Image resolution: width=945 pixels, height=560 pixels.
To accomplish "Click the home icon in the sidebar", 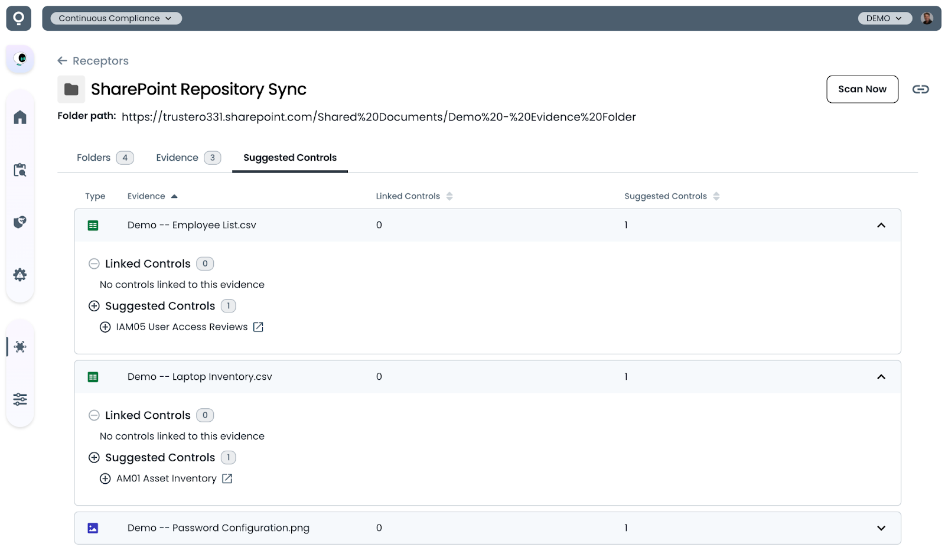I will coord(20,118).
